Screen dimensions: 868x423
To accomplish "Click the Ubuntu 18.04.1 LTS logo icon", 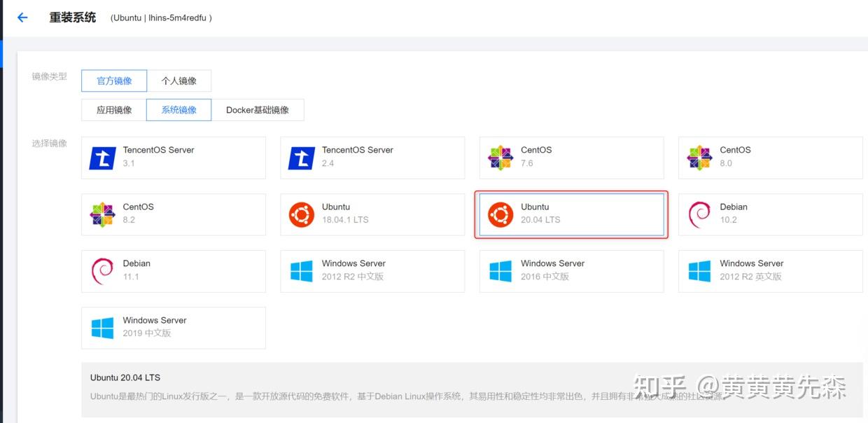I will coord(302,214).
